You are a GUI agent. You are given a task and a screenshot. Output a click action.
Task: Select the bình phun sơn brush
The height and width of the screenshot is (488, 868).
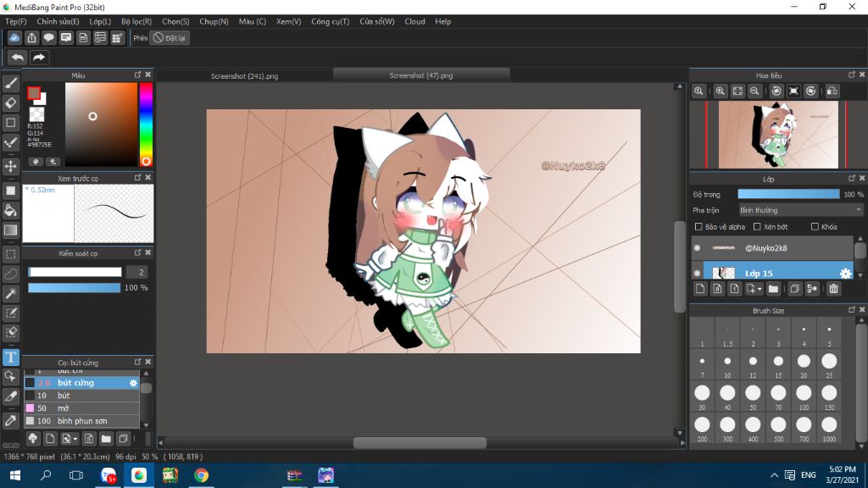coord(81,421)
